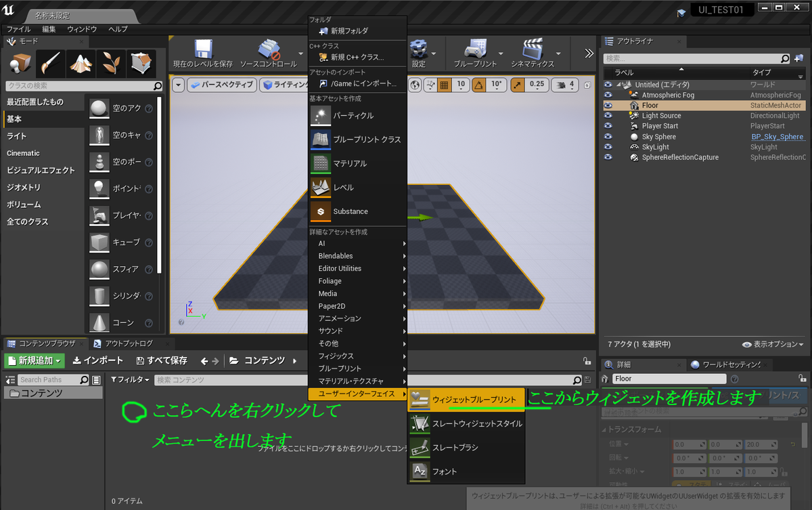Open rotation snap 10° dropdown
Image resolution: width=812 pixels, height=510 pixels.
point(497,85)
